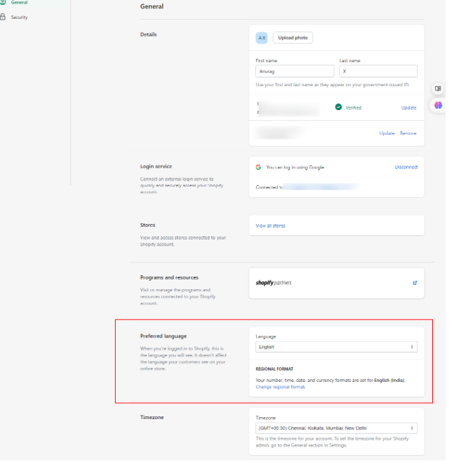
Task: Open the View all stores link
Action: pos(270,225)
